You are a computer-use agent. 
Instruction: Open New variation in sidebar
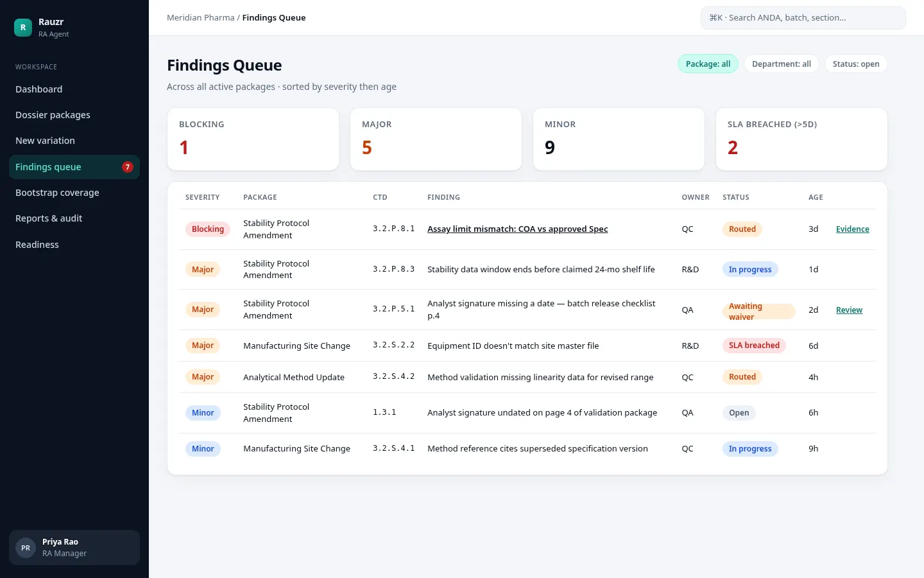[74, 141]
